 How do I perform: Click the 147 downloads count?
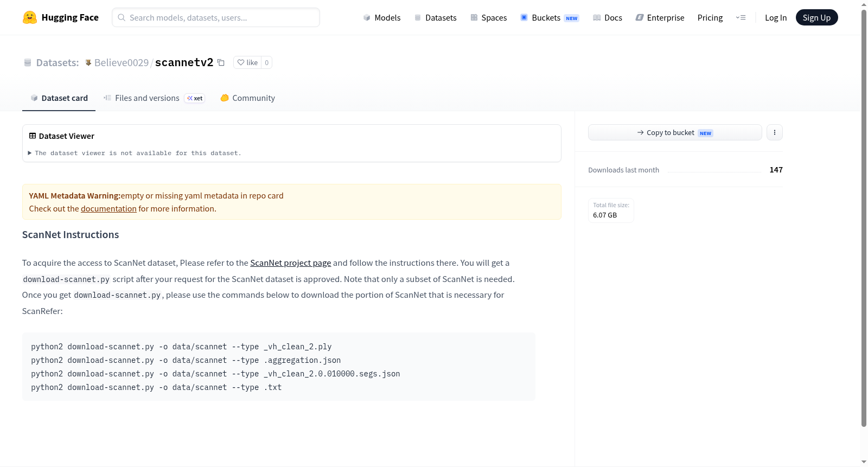(x=776, y=170)
